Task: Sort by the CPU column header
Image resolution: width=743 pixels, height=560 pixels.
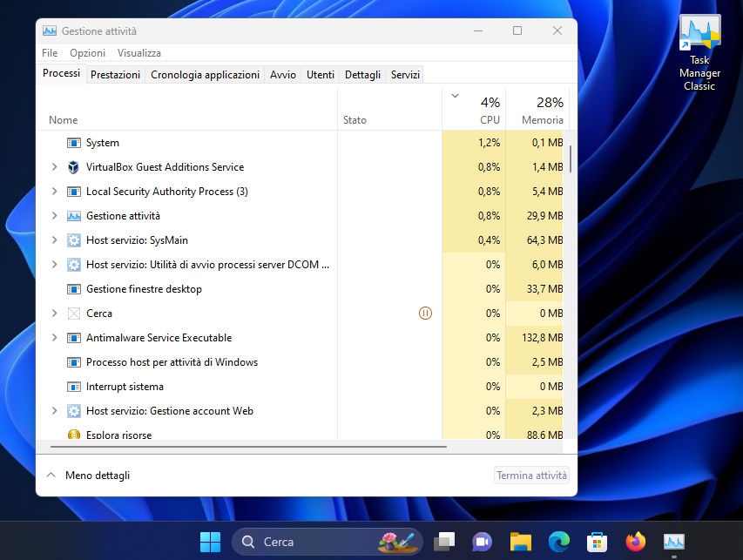Action: [474, 110]
